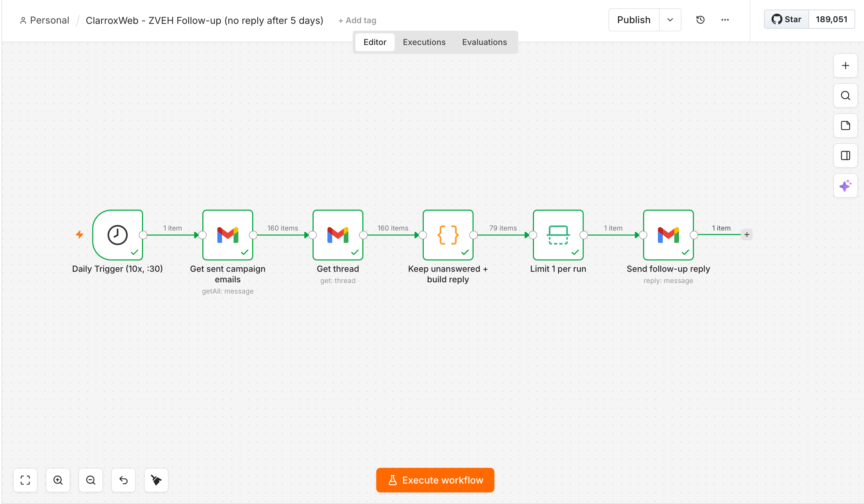Click the 'Limit 1 per run' label
864x504 pixels.
click(x=558, y=269)
